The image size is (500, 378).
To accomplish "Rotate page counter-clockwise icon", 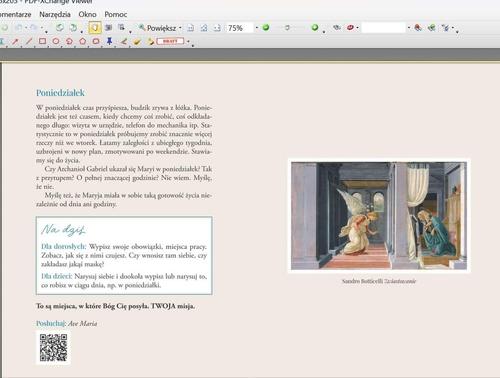I will pyautogui.click(x=59, y=28).
